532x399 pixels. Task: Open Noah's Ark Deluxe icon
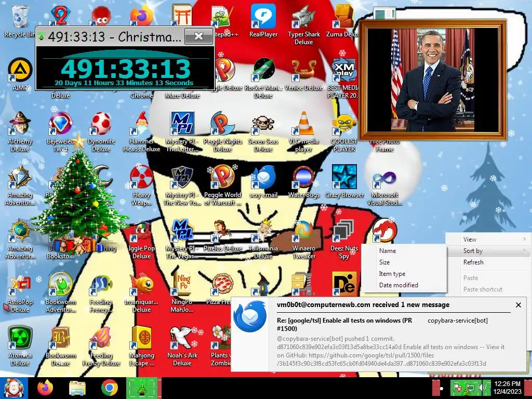[182, 346]
